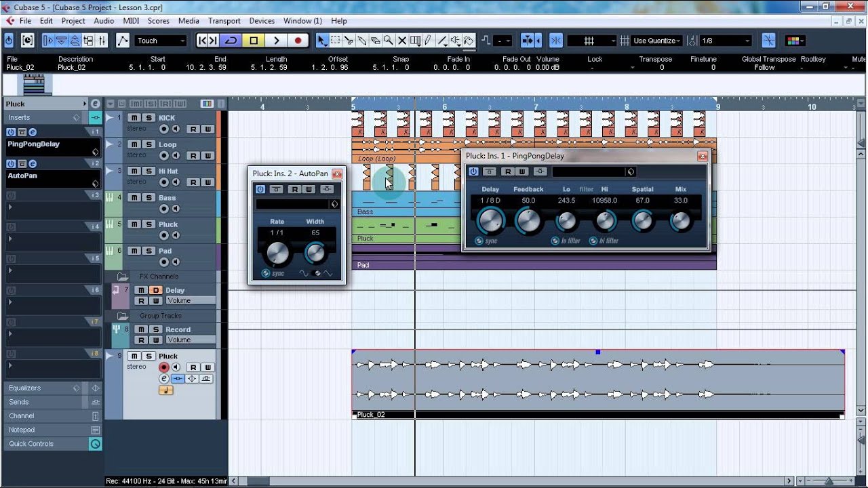
Task: Open the 1/8 quantize value dropdown
Action: [x=726, y=41]
